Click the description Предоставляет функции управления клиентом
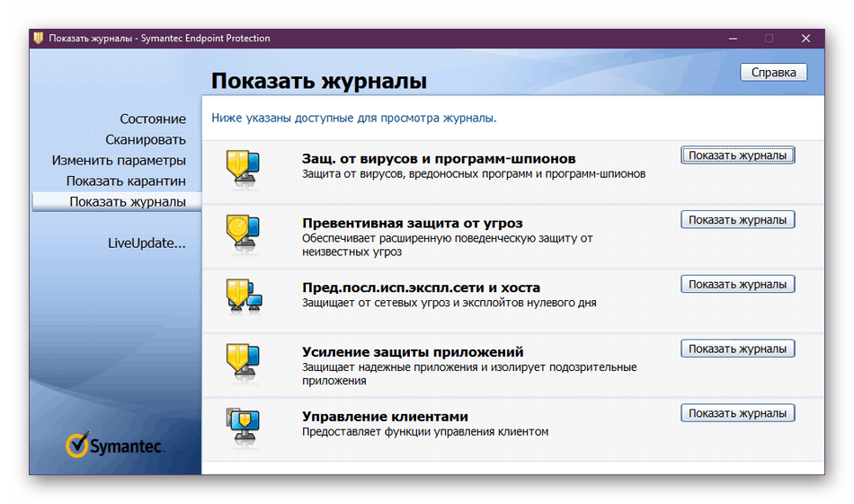854x504 pixels. (425, 431)
